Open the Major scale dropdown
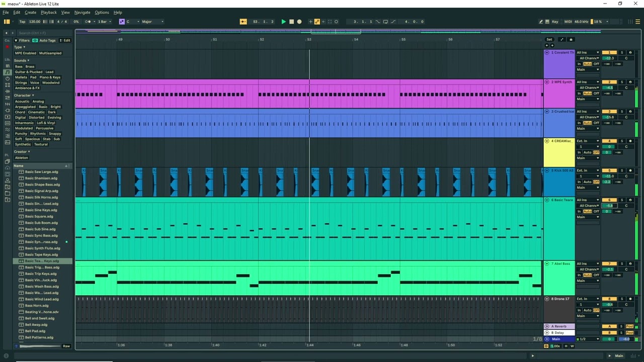Image resolution: width=644 pixels, height=362 pixels. click(153, 22)
